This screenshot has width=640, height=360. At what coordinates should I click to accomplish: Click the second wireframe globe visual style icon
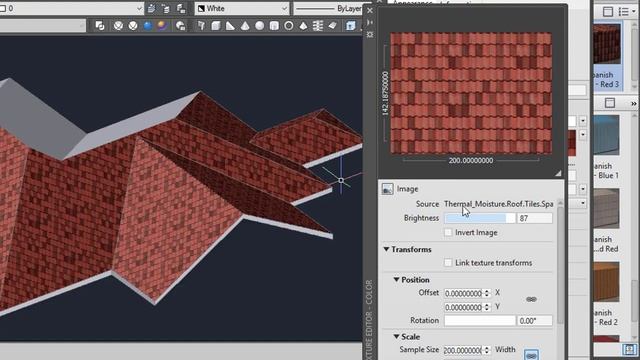pos(133,26)
